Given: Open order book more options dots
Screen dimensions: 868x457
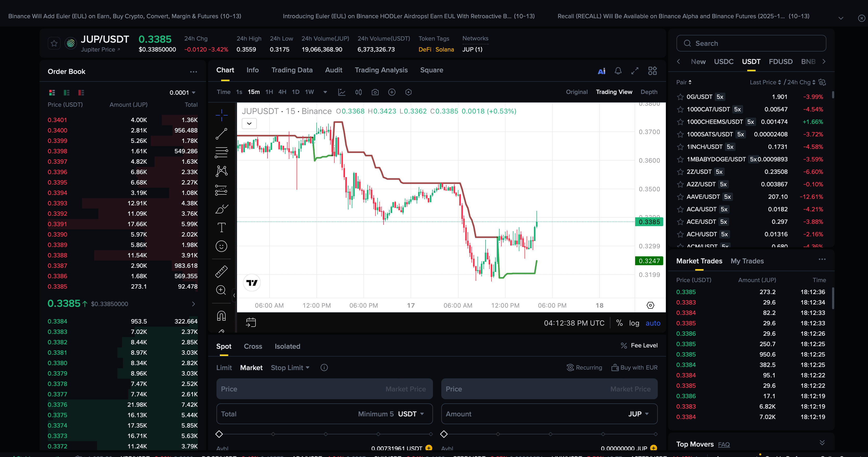Looking at the screenshot, I should pos(193,72).
